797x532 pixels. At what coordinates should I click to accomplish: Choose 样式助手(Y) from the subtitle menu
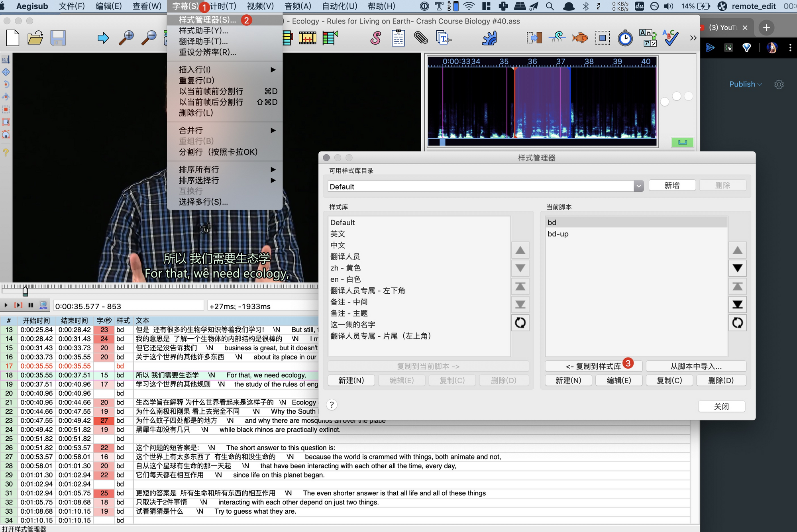pyautogui.click(x=203, y=31)
